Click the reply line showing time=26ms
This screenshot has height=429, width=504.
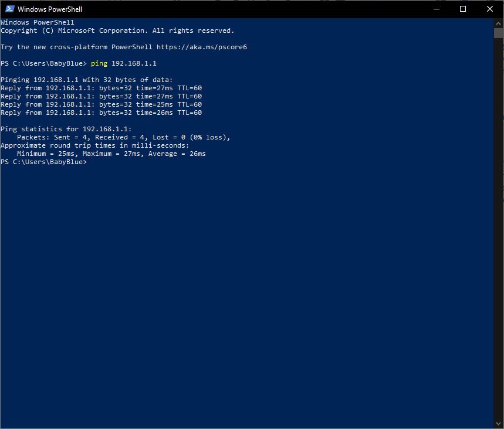[x=101, y=113]
